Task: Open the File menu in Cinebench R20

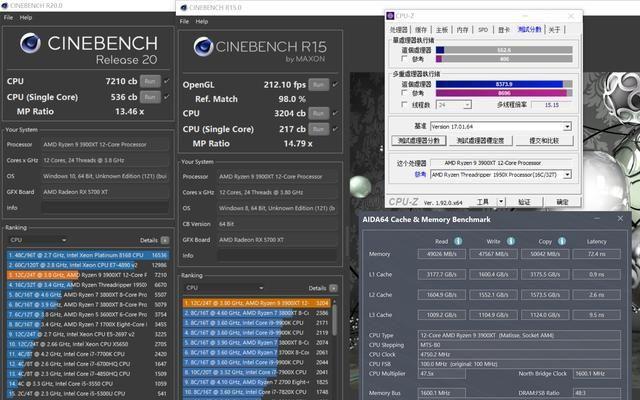Action: pos(8,18)
